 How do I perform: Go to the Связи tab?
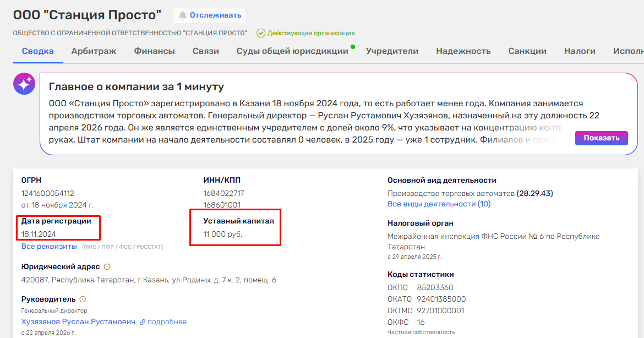206,51
